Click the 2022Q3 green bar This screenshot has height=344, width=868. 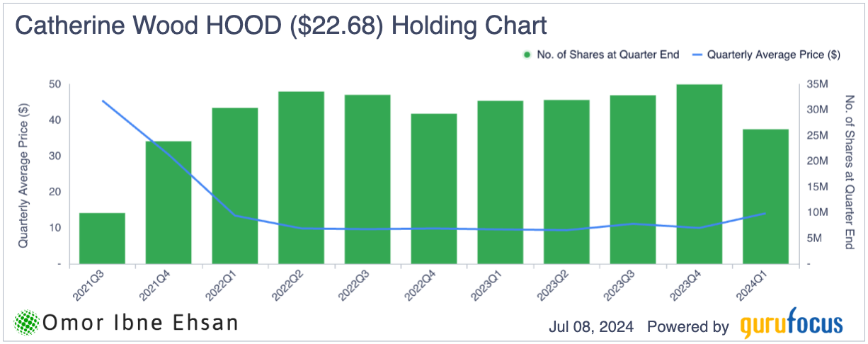367,180
